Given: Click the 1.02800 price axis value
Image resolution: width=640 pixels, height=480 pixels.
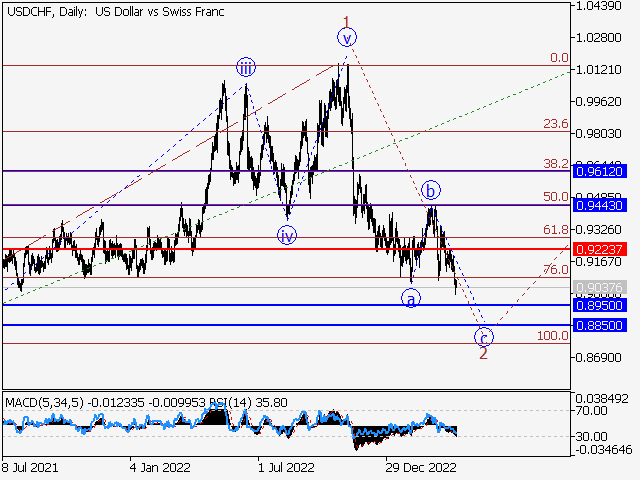Looking at the screenshot, I should coord(598,38).
